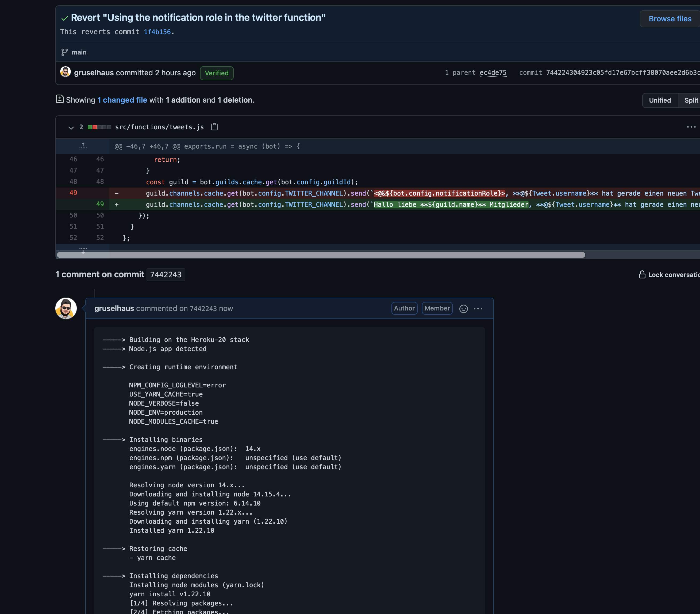700x614 pixels.
Task: Click the Verified signature badge
Action: coord(216,73)
